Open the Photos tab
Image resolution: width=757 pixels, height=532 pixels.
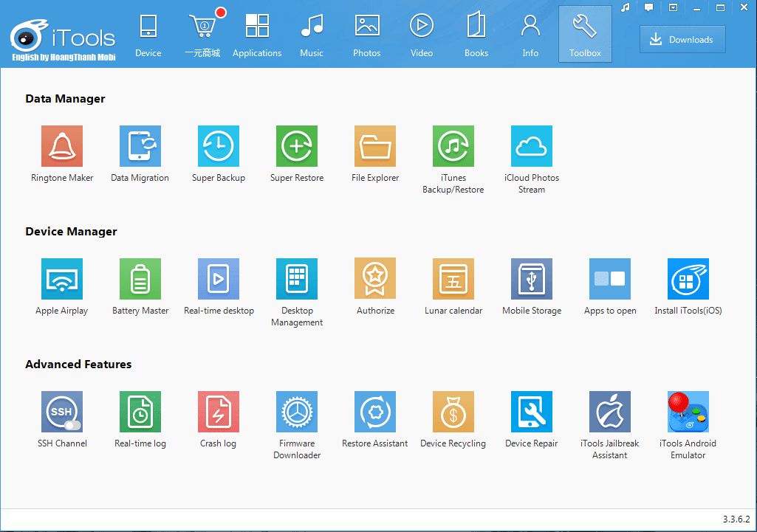[x=367, y=35]
